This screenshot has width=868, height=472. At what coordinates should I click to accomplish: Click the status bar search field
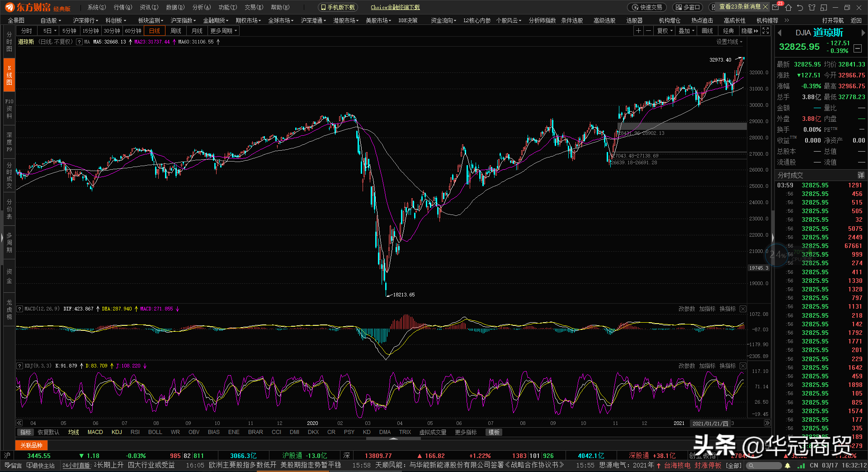[x=765, y=465]
